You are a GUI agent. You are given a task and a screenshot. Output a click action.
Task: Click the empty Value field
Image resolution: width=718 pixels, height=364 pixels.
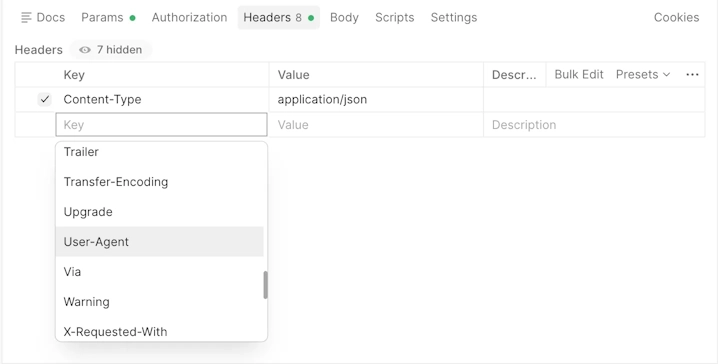point(376,125)
